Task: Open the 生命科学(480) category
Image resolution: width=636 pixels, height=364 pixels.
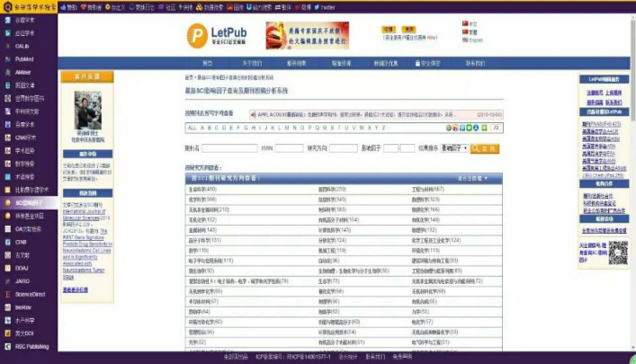Action: pos(202,190)
